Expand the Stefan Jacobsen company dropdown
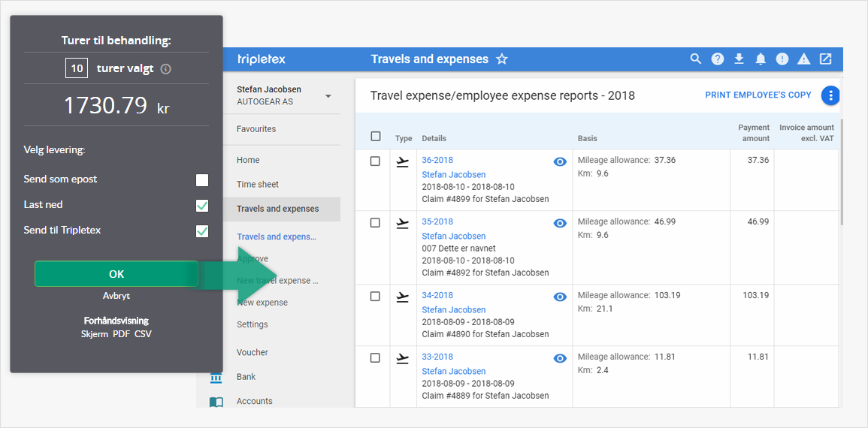Viewport: 868px width, 428px height. tap(328, 96)
